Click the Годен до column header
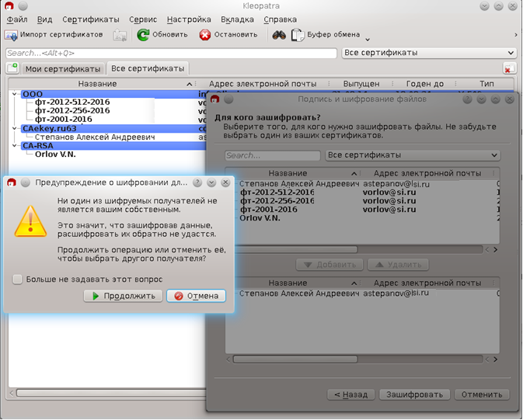Viewport: 523px width, 420px height. click(425, 84)
